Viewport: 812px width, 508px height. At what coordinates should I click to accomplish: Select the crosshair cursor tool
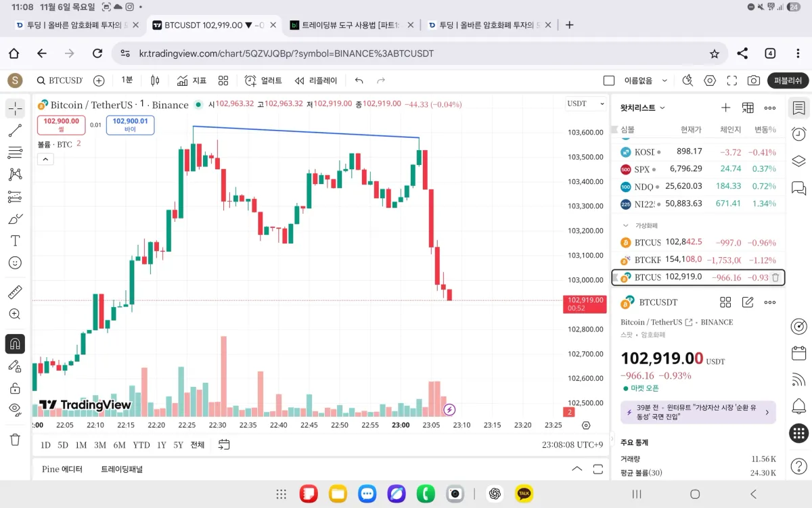point(15,108)
